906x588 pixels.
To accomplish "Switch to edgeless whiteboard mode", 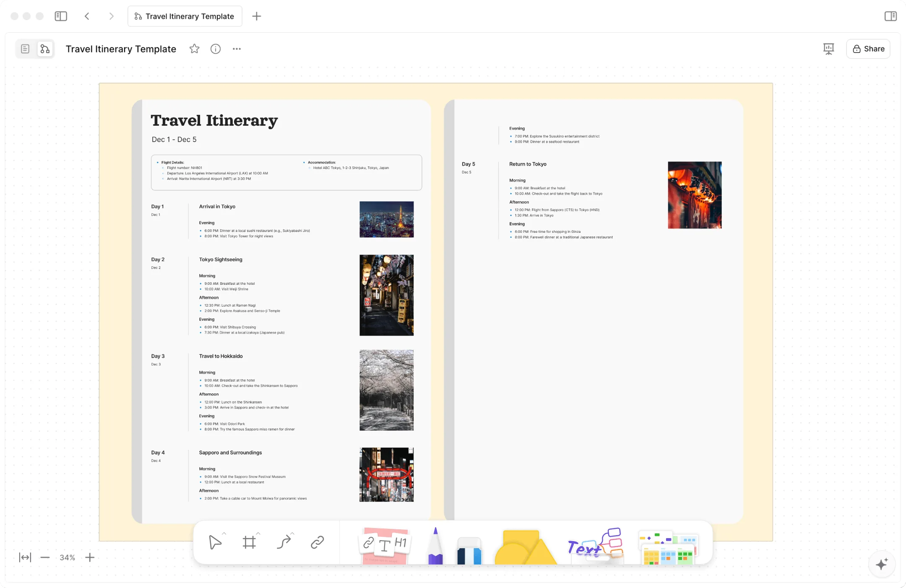I will (45, 49).
